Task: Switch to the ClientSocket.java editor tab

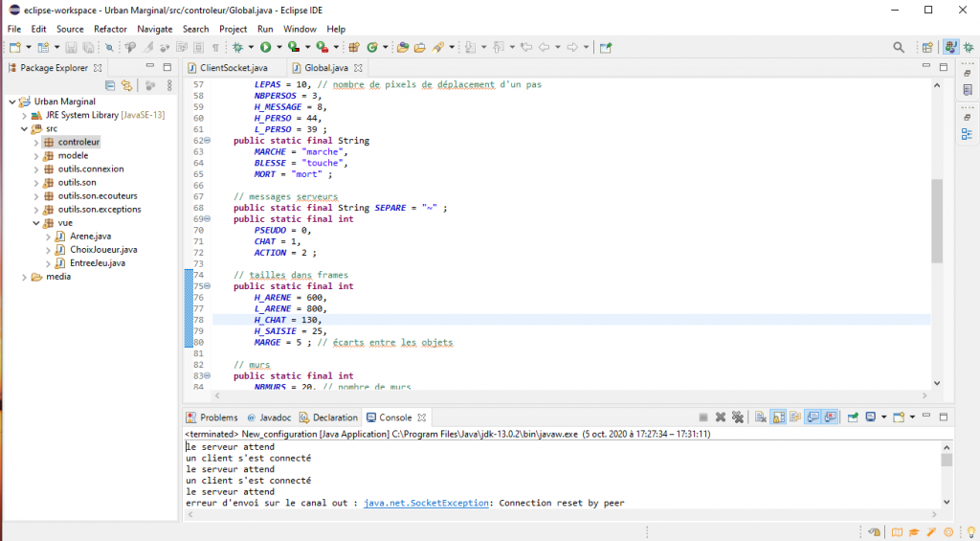Action: [x=233, y=68]
